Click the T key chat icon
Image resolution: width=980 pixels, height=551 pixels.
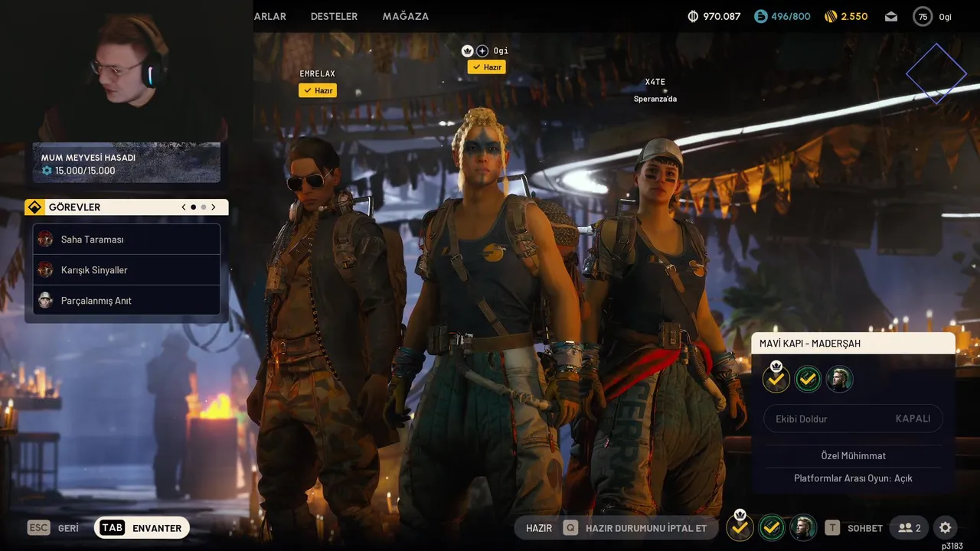click(x=832, y=528)
